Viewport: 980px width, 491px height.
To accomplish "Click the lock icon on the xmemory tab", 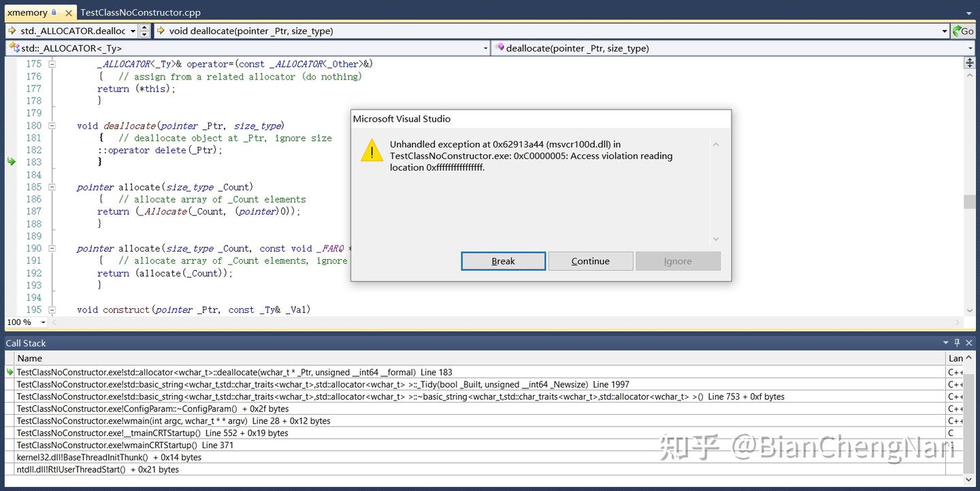I will tap(54, 12).
